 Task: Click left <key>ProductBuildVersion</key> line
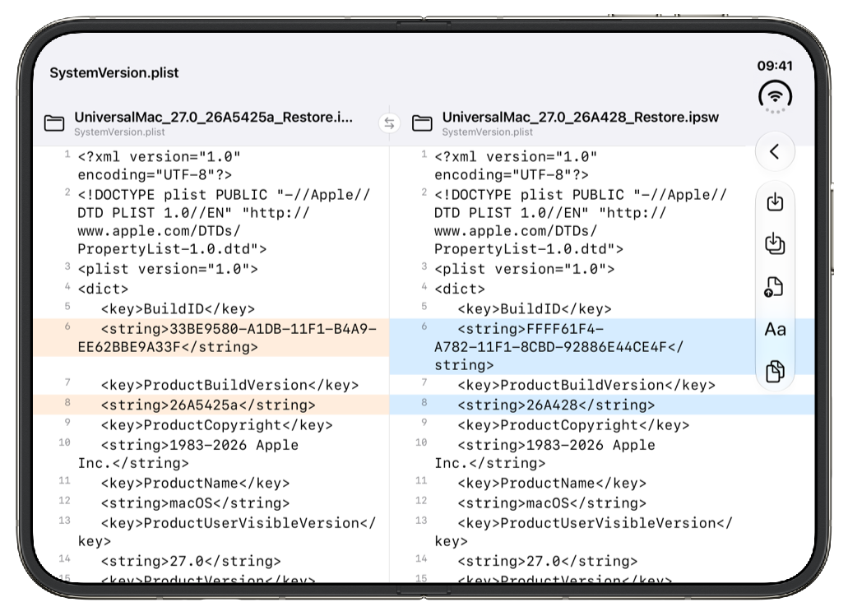pos(229,385)
